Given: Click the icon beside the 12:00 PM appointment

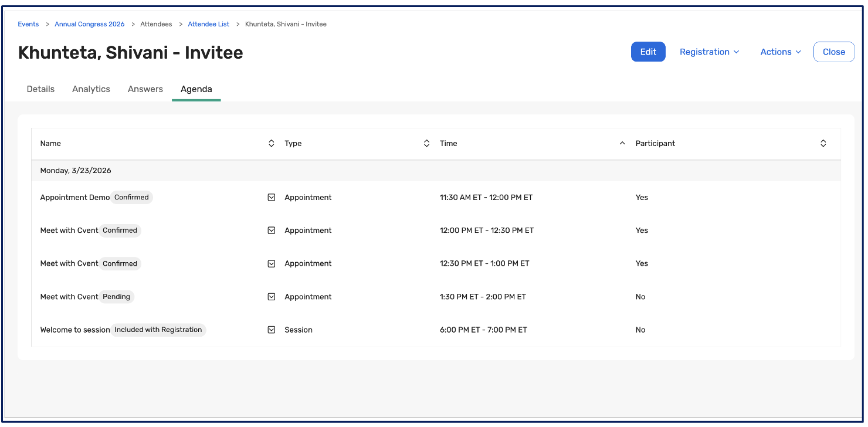Looking at the screenshot, I should click(272, 231).
